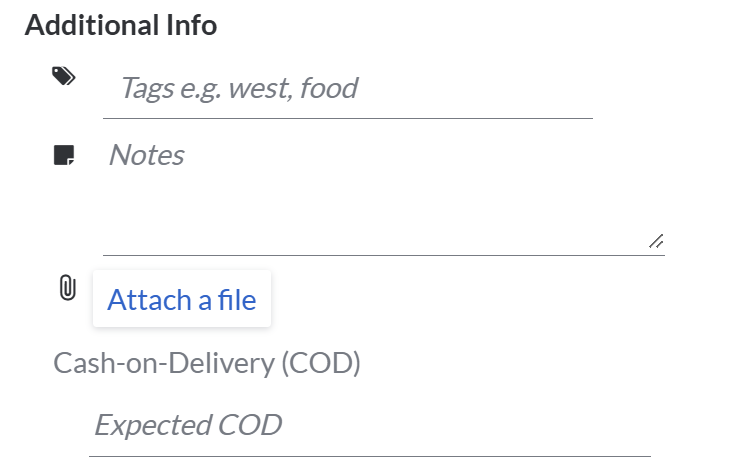The width and height of the screenshot is (741, 476).
Task: Click the underline beneath the Tags field
Action: pyautogui.click(x=347, y=118)
